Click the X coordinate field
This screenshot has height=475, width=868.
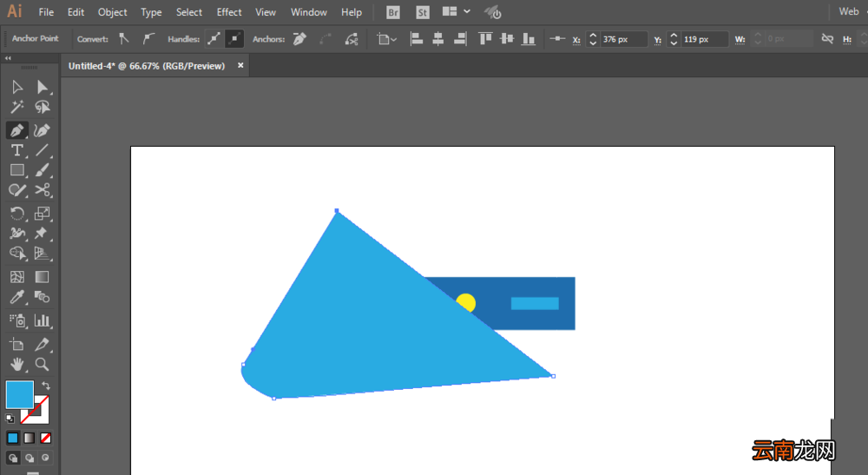click(x=624, y=39)
